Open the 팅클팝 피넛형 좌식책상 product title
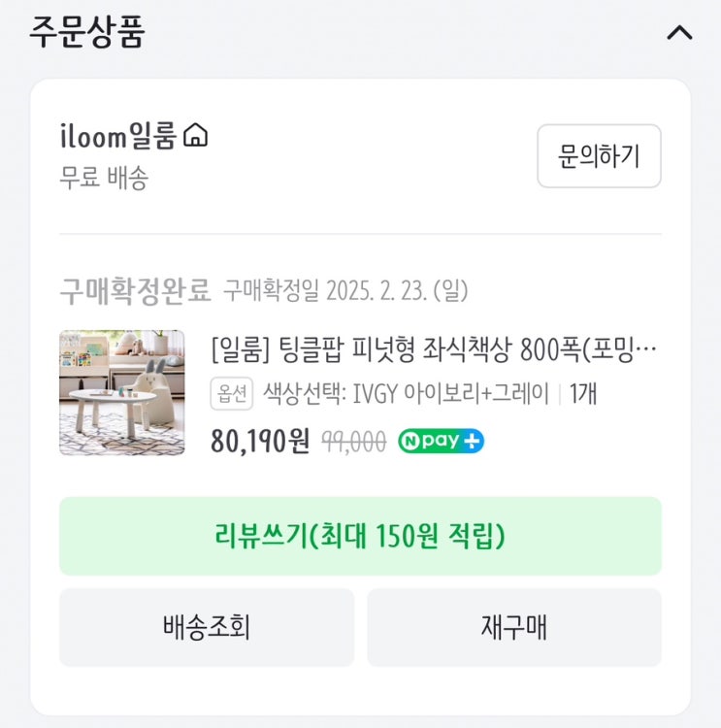This screenshot has height=728, width=721. [x=435, y=347]
